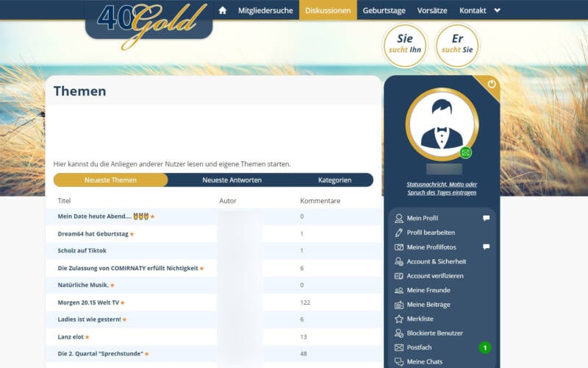Click the Autor column header
588x368 pixels.
(x=228, y=201)
